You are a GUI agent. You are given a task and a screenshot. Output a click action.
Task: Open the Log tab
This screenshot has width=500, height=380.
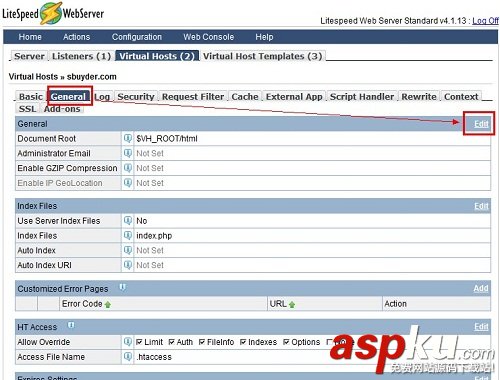pyautogui.click(x=102, y=97)
